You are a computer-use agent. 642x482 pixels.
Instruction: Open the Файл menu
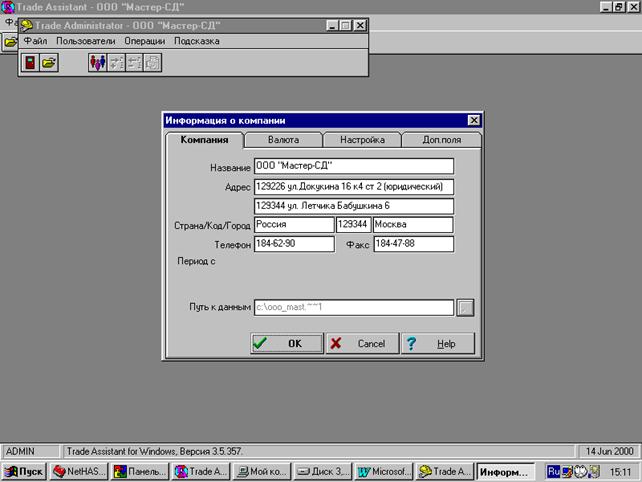(x=35, y=41)
